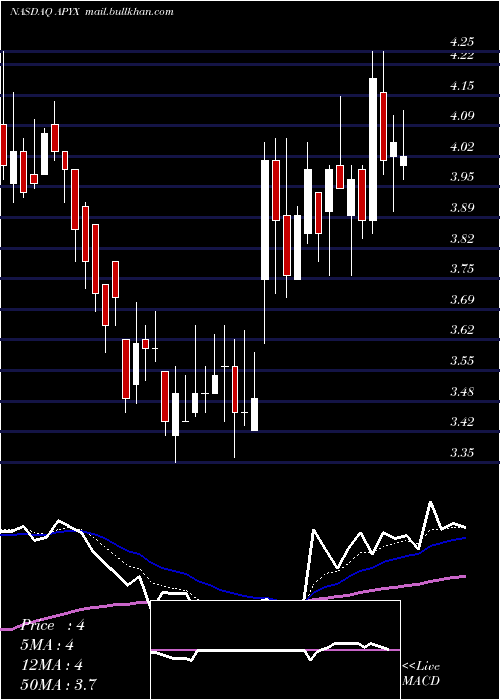
Task: Click the 3.48 price axis label
Action: pyautogui.click(x=462, y=391)
